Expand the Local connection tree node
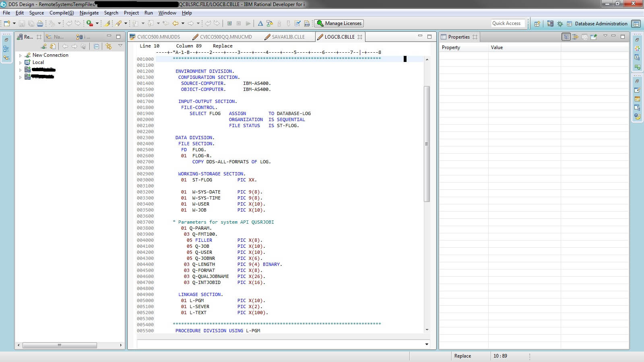The width and height of the screenshot is (644, 362). tap(21, 62)
